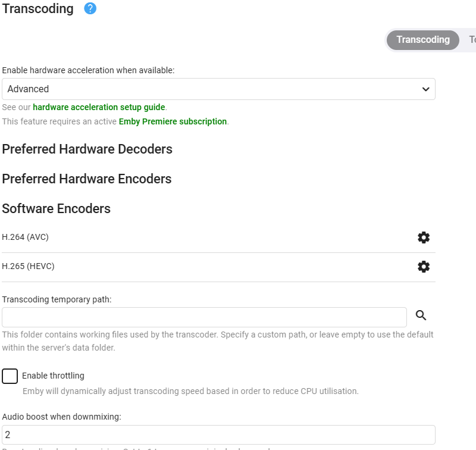Enable throttling for transcoding
This screenshot has height=450, width=476.
pos(10,376)
